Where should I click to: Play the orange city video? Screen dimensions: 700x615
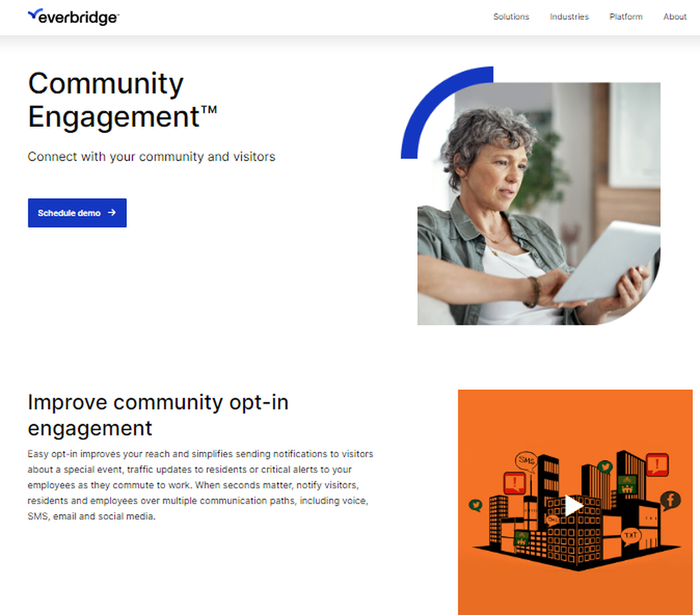coord(573,505)
